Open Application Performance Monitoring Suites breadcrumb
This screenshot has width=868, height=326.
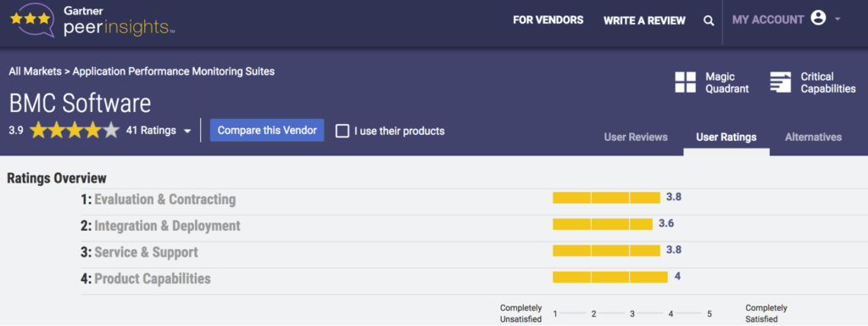tap(174, 71)
